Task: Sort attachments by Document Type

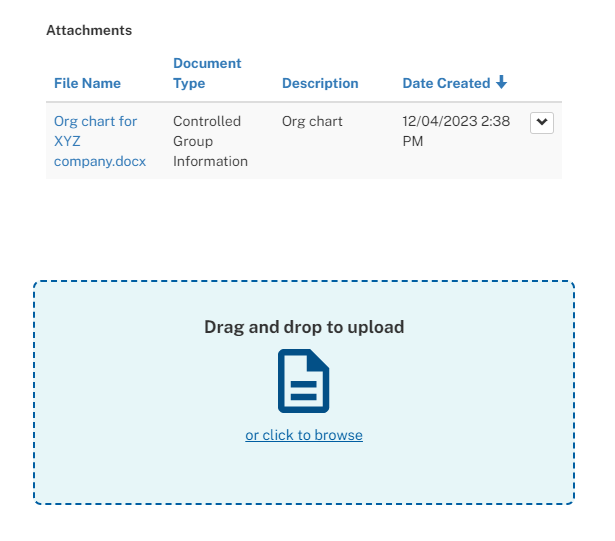Action: point(207,73)
